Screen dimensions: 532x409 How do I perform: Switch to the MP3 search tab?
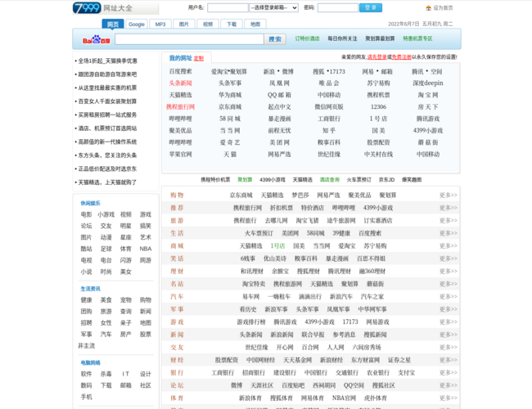[x=160, y=24]
